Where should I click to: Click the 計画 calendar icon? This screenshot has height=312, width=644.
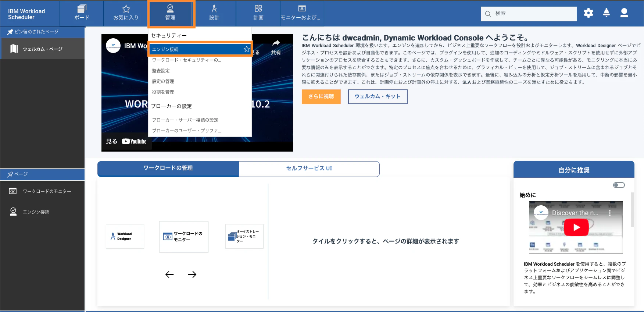[258, 8]
